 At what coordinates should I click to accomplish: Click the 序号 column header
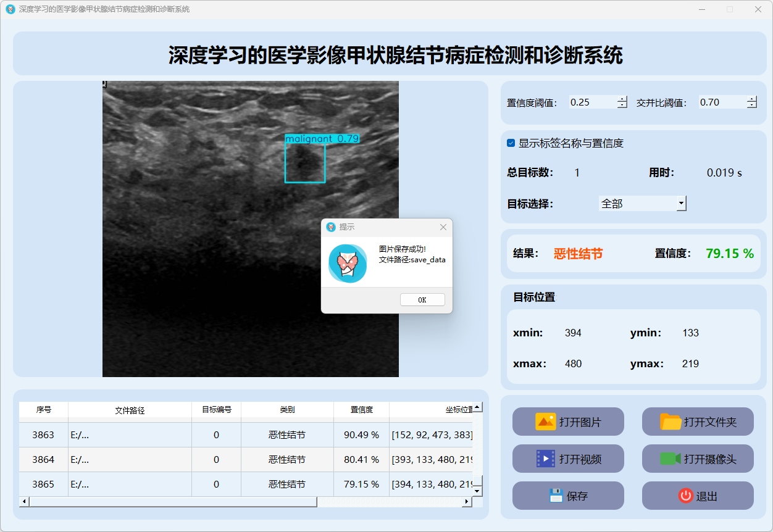[43, 410]
